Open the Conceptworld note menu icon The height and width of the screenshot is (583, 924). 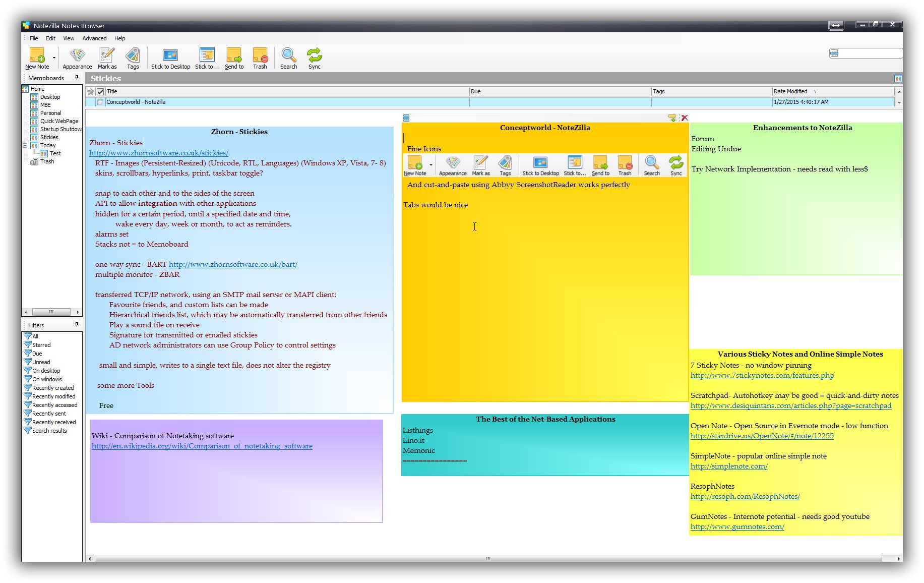(406, 118)
